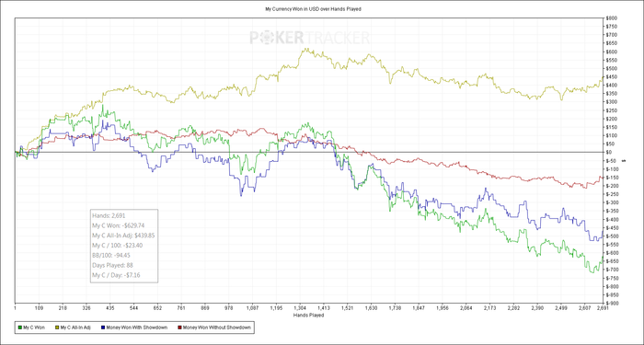Viewport: 644px width, 345px height.
Task: Click the red Money Won Without Showdown swatch
Action: (179, 328)
